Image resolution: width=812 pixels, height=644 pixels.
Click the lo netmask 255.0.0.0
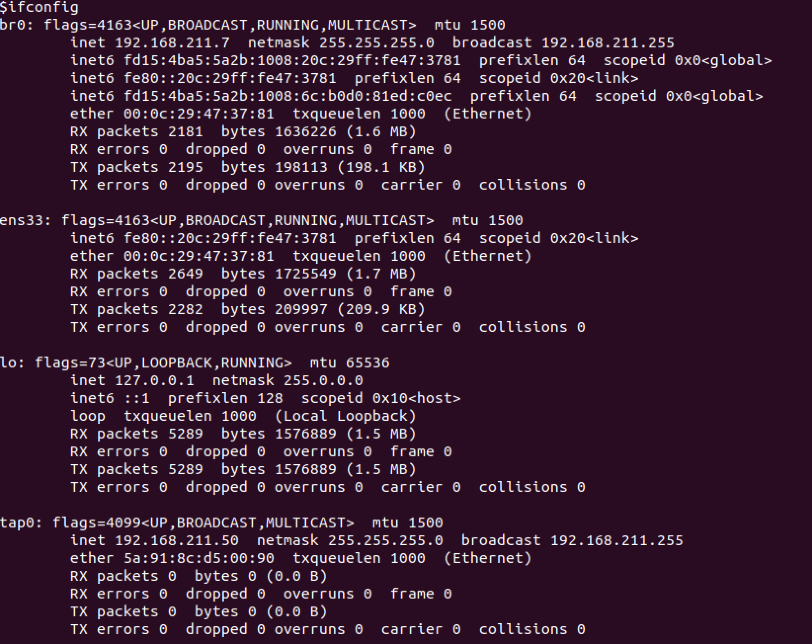point(323,380)
